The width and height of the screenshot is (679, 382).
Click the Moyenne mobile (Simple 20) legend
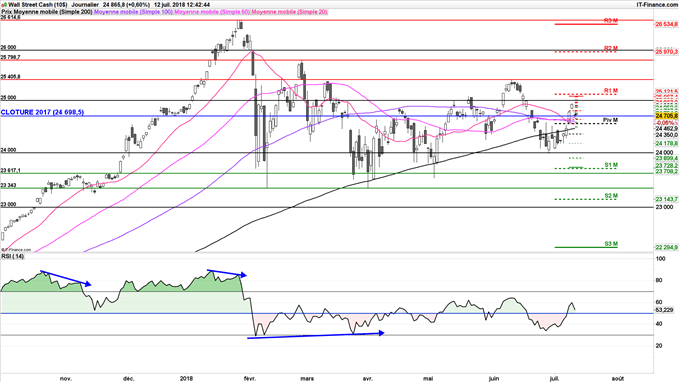coord(289,12)
